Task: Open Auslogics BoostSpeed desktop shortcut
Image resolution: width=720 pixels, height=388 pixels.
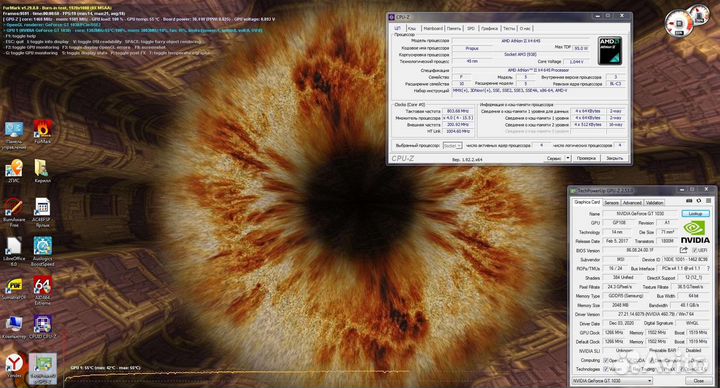Action: point(42,251)
